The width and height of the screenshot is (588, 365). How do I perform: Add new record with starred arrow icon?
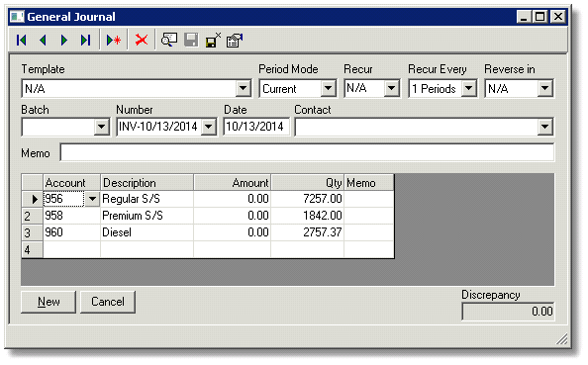(113, 40)
